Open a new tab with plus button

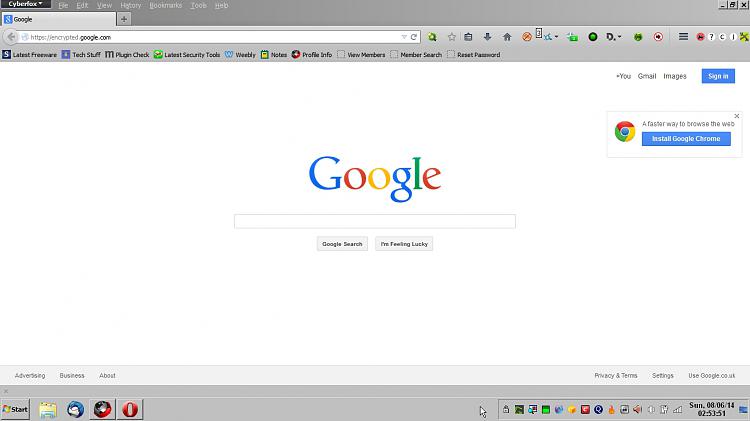point(124,19)
